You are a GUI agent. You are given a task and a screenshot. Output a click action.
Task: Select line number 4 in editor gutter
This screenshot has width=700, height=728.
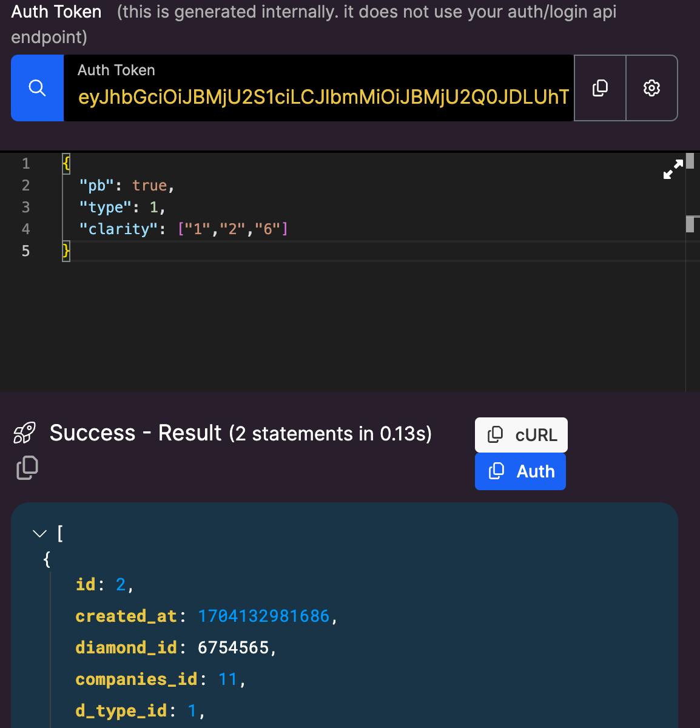coord(25,229)
